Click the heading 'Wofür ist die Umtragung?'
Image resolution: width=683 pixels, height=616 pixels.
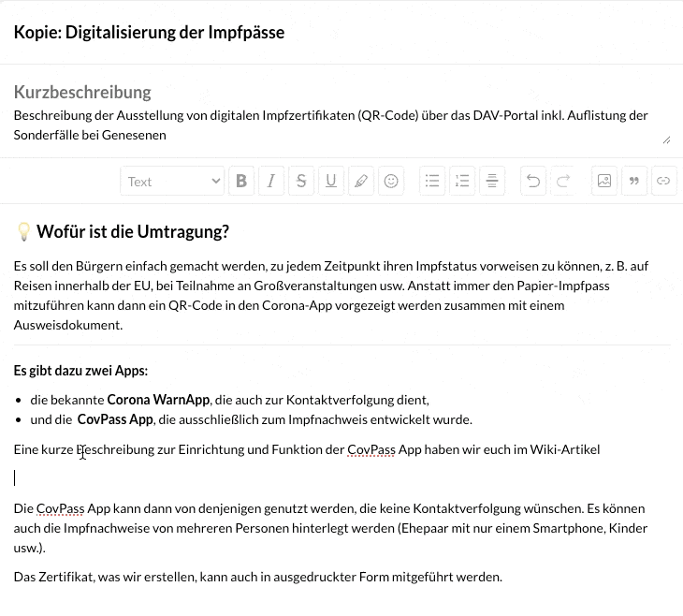click(x=132, y=232)
